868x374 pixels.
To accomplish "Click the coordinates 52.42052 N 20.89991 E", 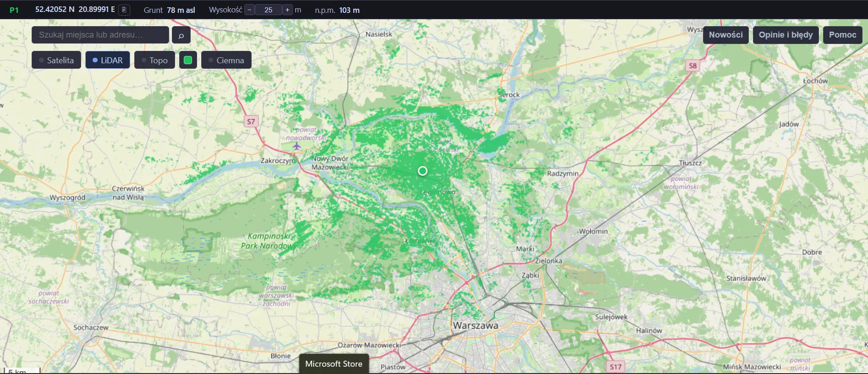I will [75, 9].
